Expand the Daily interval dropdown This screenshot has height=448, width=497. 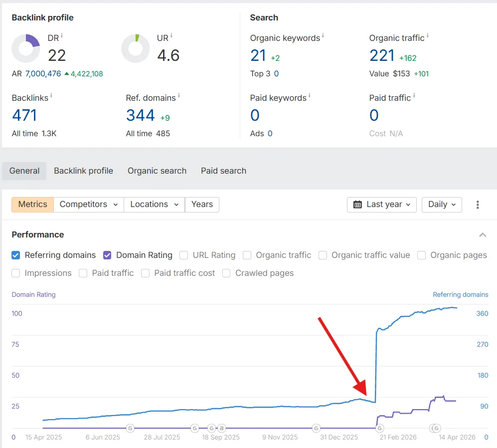pos(442,205)
